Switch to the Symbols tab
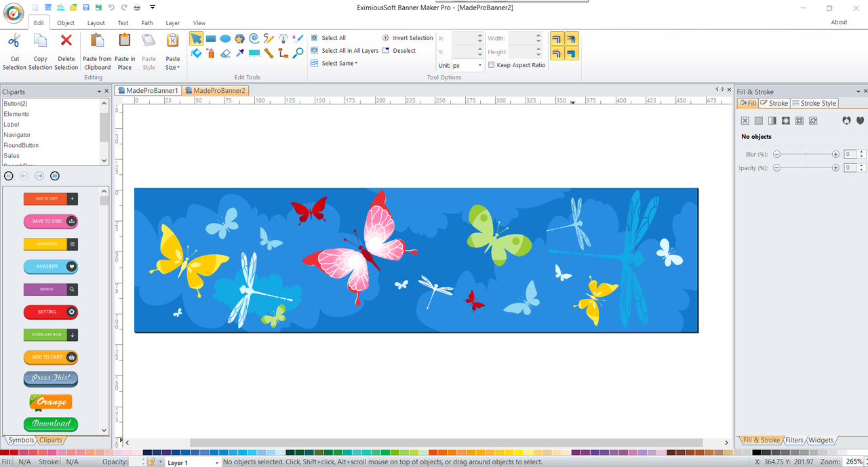 (x=20, y=440)
